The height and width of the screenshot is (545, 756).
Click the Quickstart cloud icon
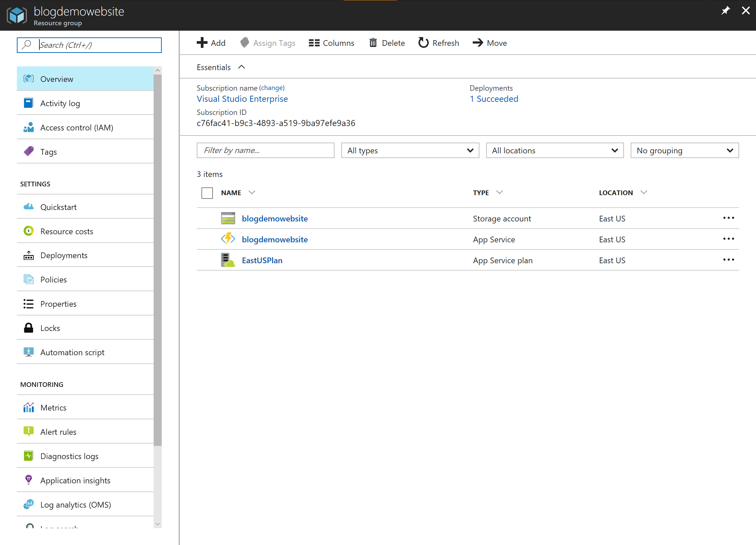tap(29, 207)
